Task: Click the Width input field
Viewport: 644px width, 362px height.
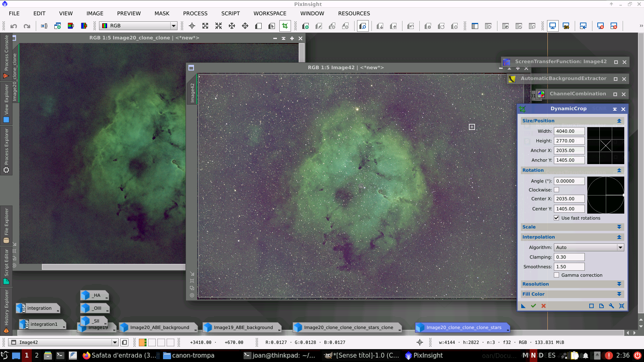Action: click(x=569, y=131)
